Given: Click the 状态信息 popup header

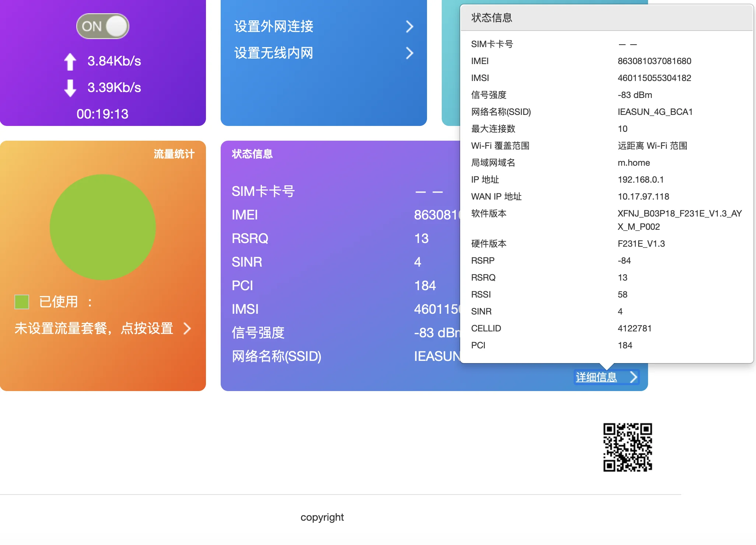Looking at the screenshot, I should pyautogui.click(x=491, y=18).
